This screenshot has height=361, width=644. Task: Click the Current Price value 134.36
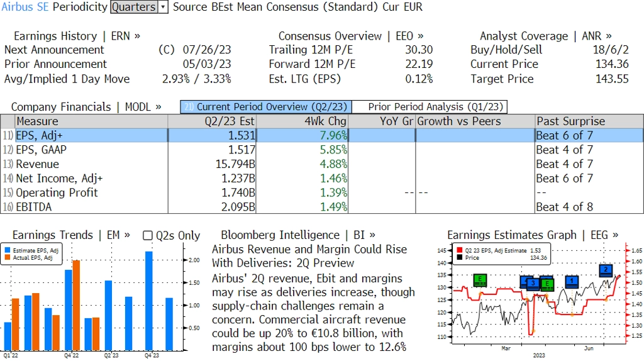(612, 65)
